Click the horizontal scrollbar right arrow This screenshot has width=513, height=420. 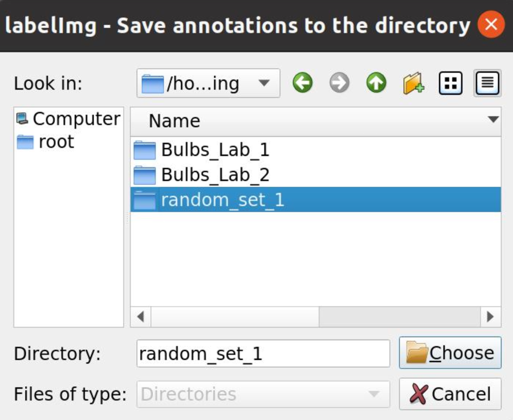pos(490,317)
